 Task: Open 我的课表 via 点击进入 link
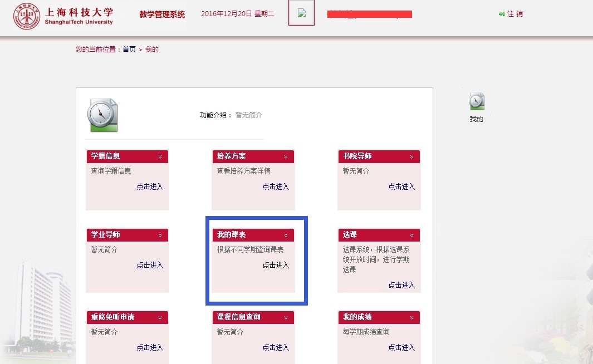click(276, 265)
